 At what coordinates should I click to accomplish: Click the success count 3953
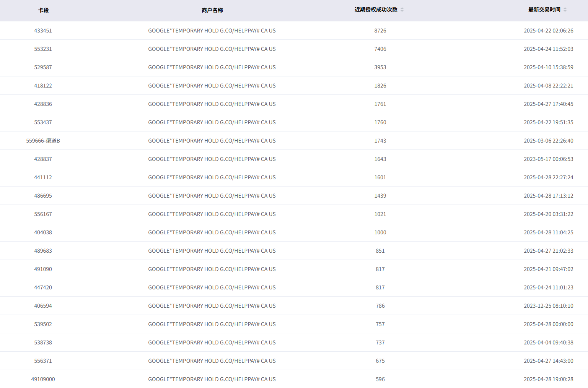pyautogui.click(x=380, y=67)
